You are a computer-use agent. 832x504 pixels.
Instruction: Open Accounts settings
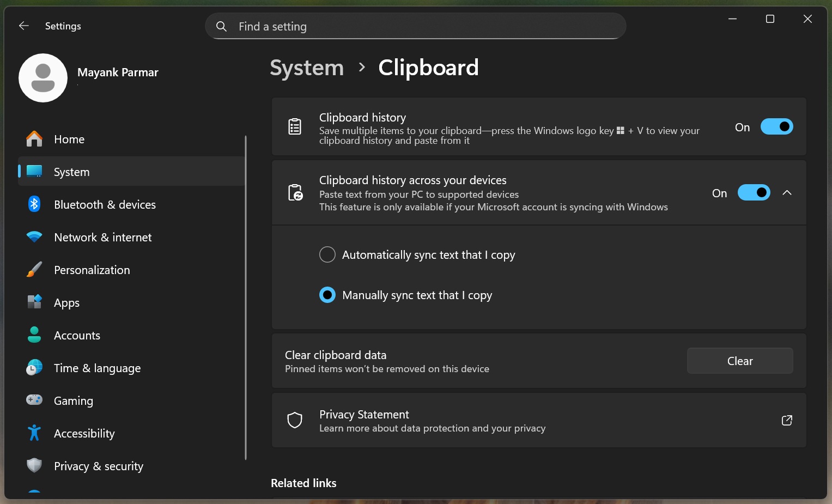34,335
